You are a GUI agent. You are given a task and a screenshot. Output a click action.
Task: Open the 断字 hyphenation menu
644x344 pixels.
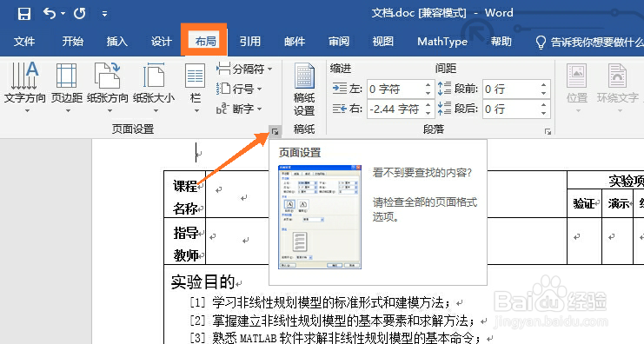(239, 109)
